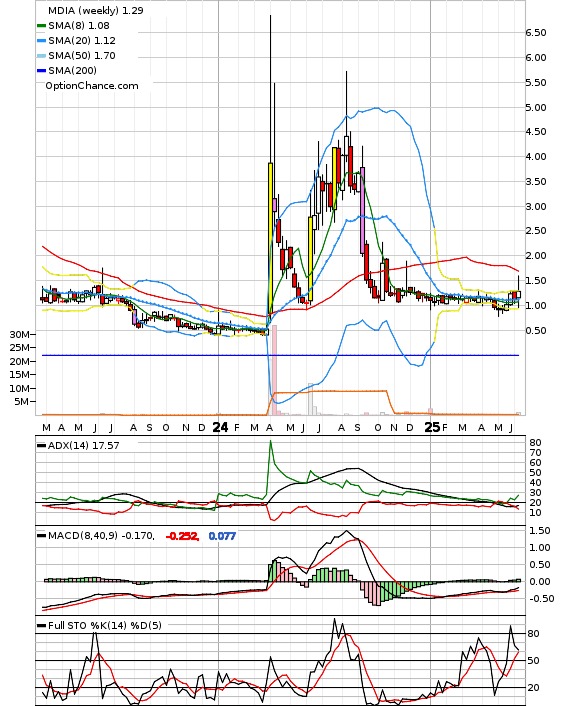Image resolution: width=566 pixels, height=706 pixels.
Task: Click the tall yellow April candlestick body
Action: [x=270, y=238]
